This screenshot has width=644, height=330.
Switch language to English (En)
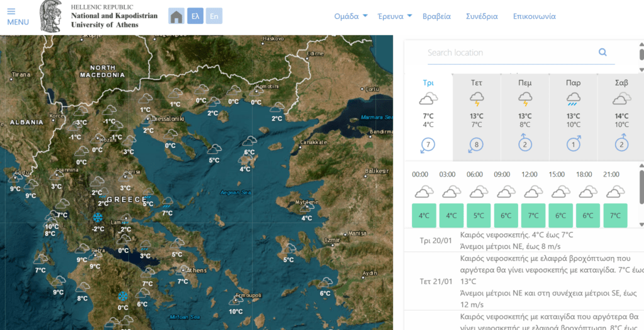point(214,16)
